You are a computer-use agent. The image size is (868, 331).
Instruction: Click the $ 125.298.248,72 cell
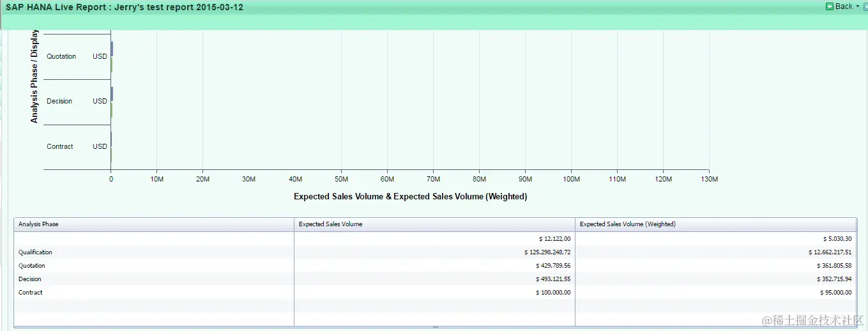coord(547,252)
